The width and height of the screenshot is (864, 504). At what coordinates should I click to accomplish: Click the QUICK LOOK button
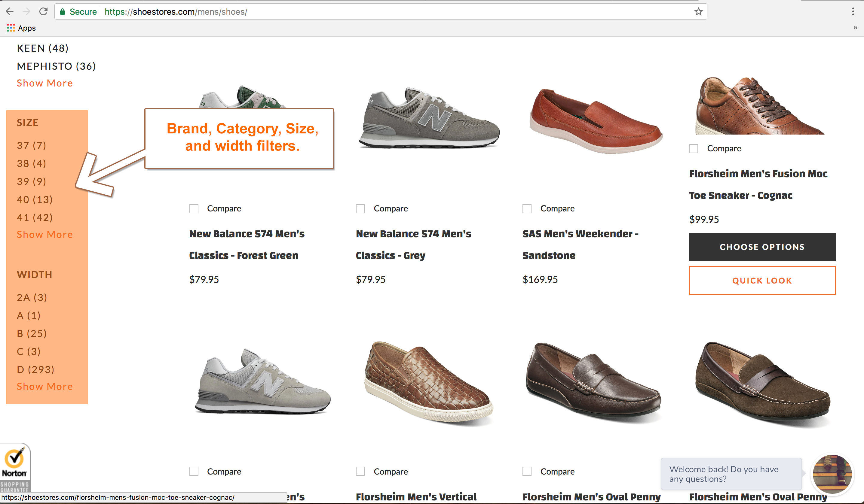pos(762,281)
